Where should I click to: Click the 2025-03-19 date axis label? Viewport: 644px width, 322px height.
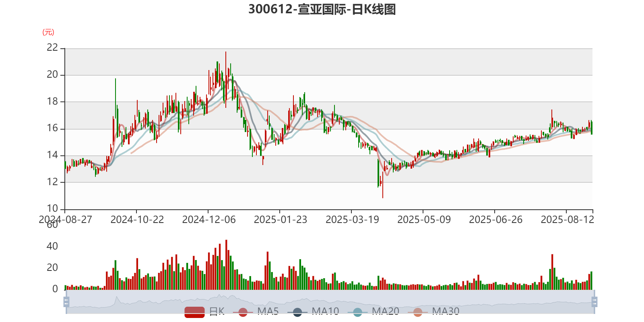352,220
